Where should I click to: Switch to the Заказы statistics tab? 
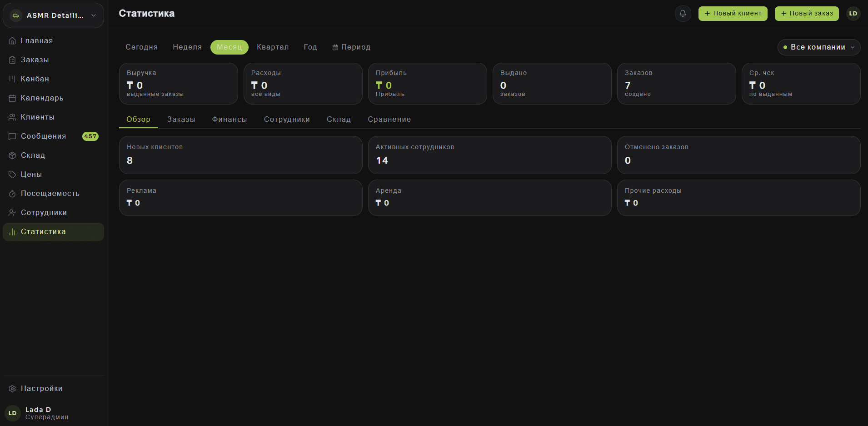pyautogui.click(x=181, y=120)
